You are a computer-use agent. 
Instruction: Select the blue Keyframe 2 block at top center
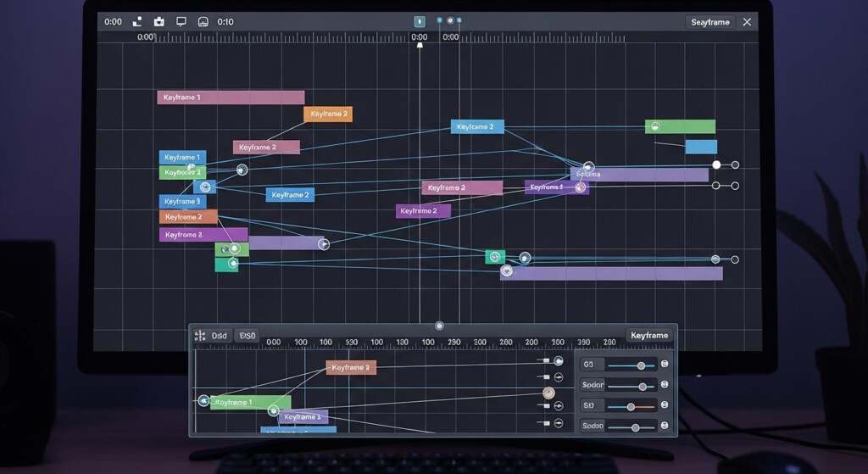(x=477, y=127)
